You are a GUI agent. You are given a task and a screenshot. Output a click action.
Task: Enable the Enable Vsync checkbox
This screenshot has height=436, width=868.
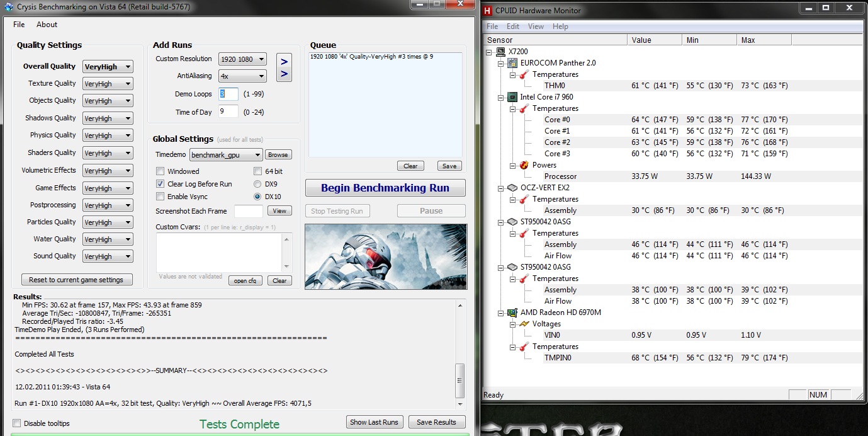click(161, 197)
